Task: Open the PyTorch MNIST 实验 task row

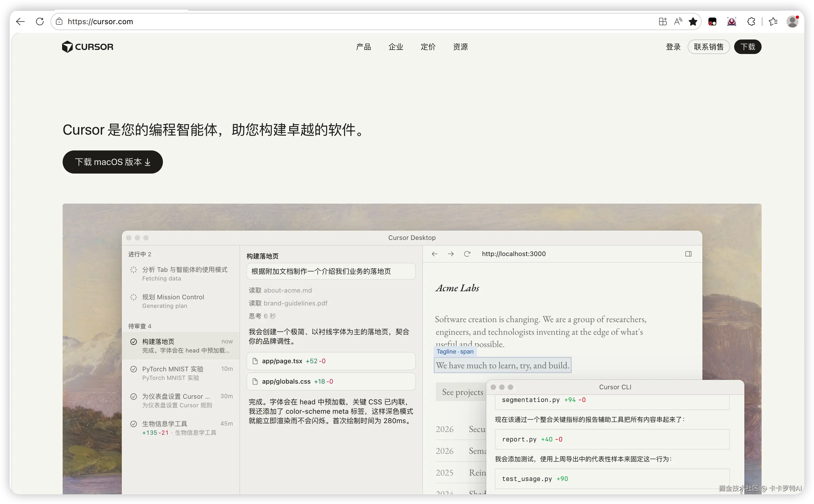Action: point(180,373)
